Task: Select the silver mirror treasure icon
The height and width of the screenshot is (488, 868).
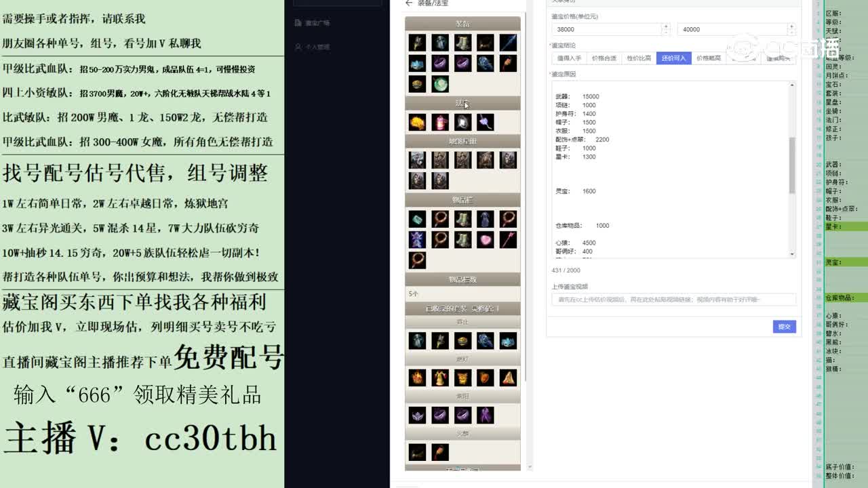Action: click(x=462, y=122)
